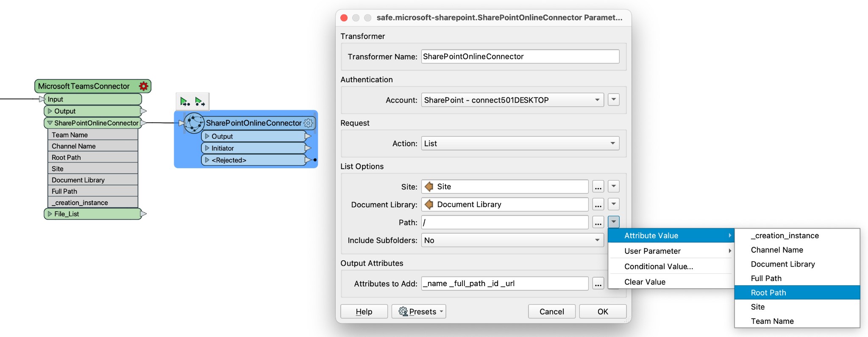Click the Document Library value field
868x337 pixels.
coord(504,205)
